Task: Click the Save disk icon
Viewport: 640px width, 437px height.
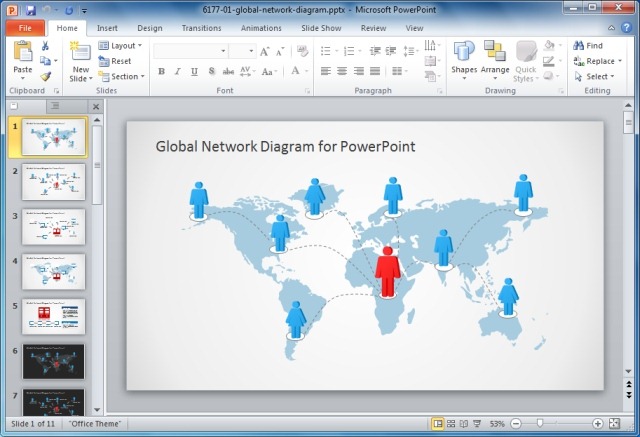Action: point(31,10)
